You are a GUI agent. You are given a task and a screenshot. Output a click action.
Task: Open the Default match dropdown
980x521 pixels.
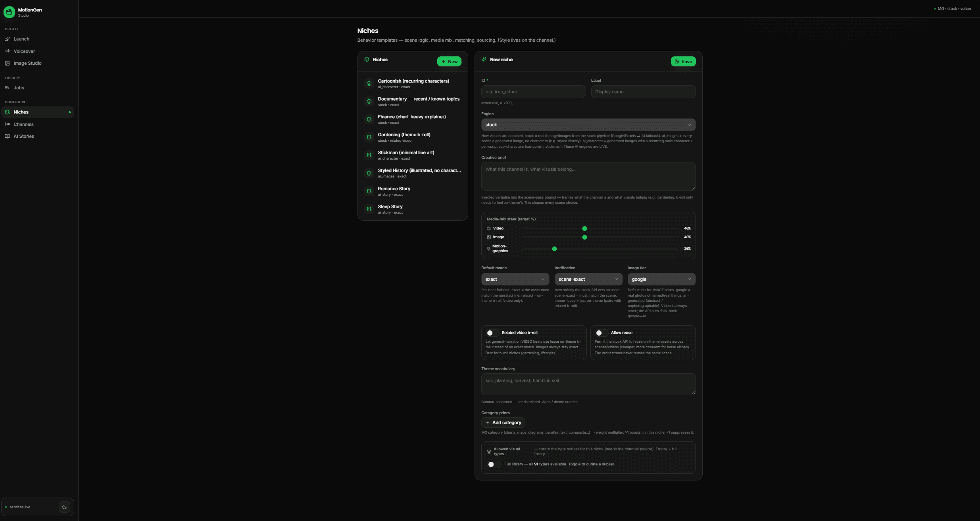click(515, 279)
